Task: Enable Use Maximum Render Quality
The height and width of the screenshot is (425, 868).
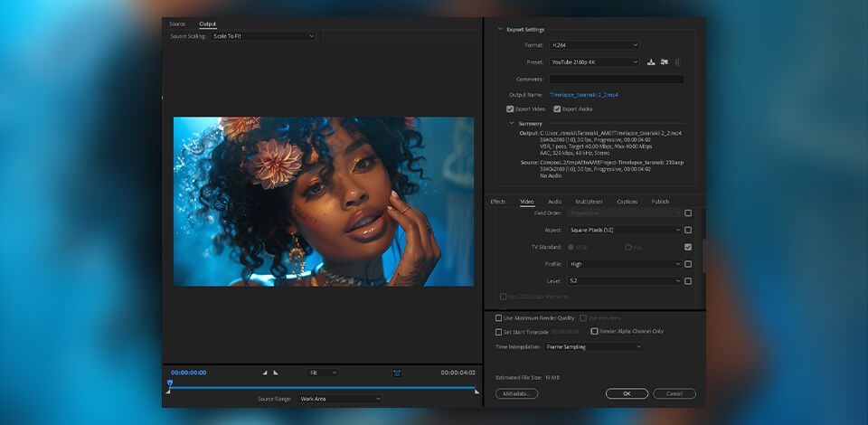Action: pyautogui.click(x=499, y=318)
